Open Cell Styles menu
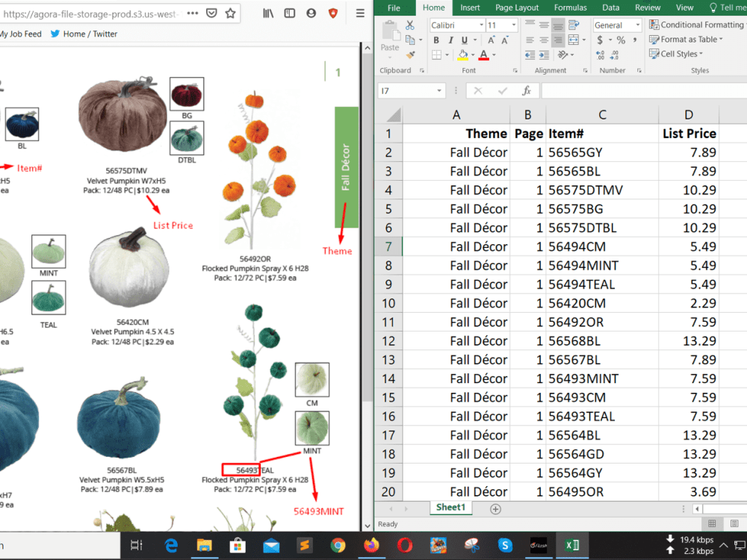The image size is (747, 560). (675, 54)
